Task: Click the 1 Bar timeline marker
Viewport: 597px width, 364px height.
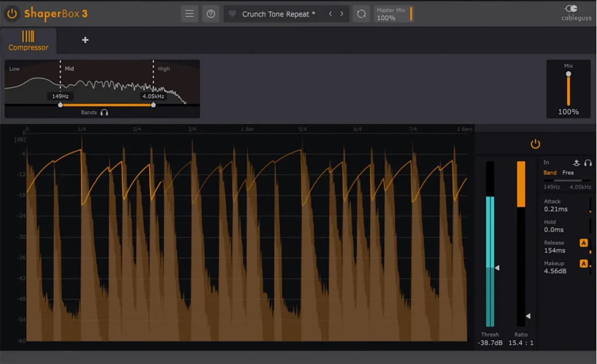Action: pos(247,129)
